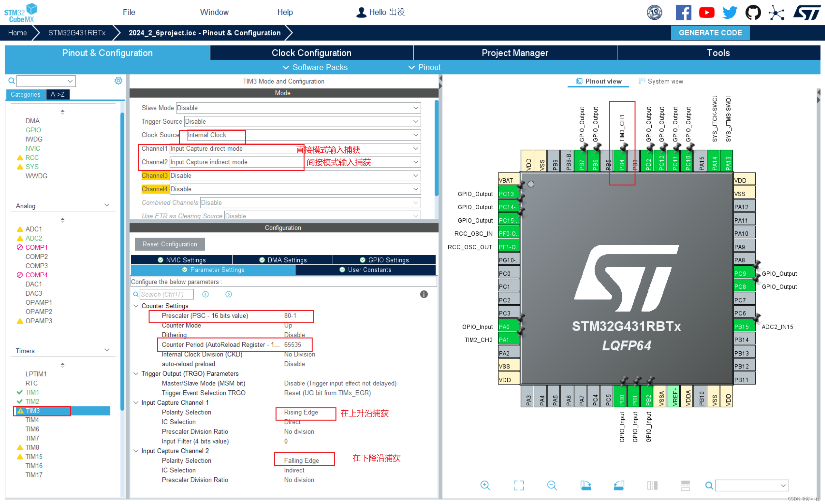Zoom in on the pinout view
Screen dimensions: 825x504
(485, 485)
